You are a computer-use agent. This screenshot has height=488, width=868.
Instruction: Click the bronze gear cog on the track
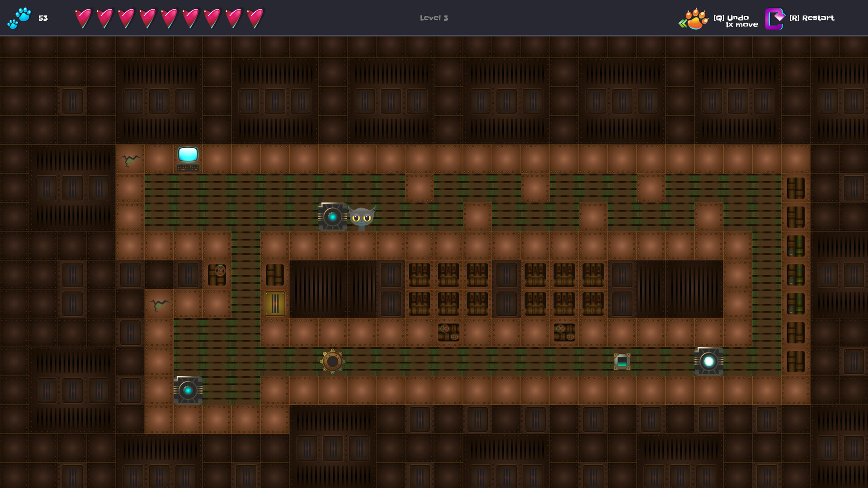333,361
